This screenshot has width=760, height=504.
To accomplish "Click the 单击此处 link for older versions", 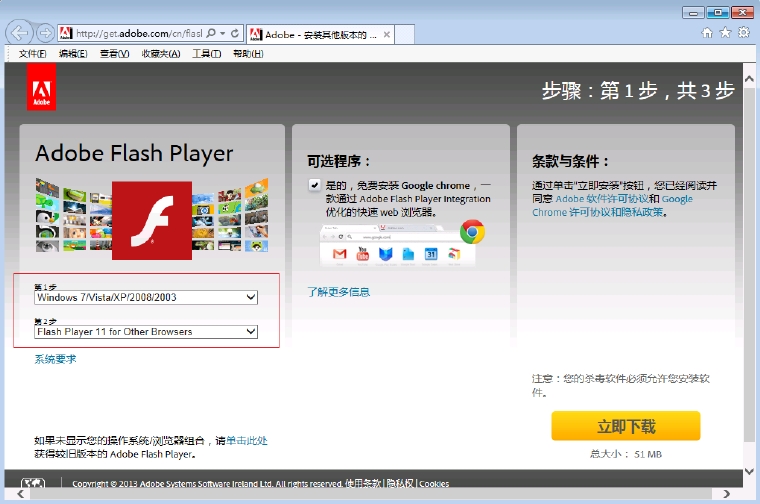I will [247, 441].
